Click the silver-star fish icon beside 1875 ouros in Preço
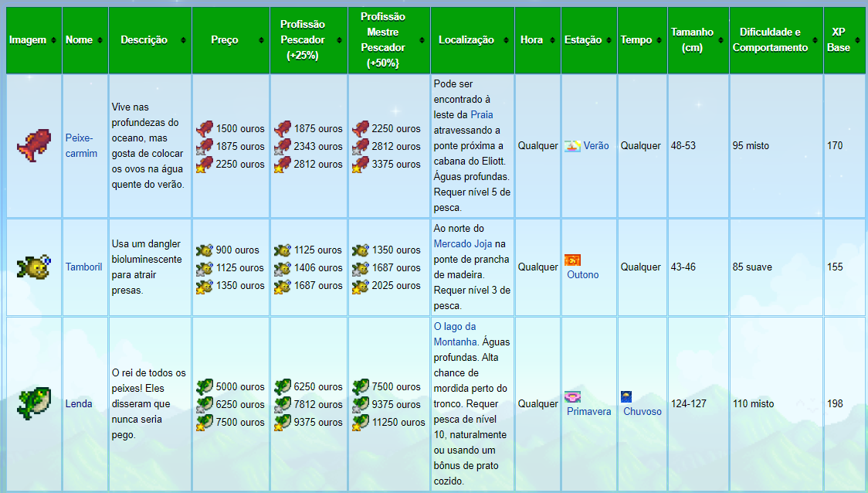 coord(205,146)
